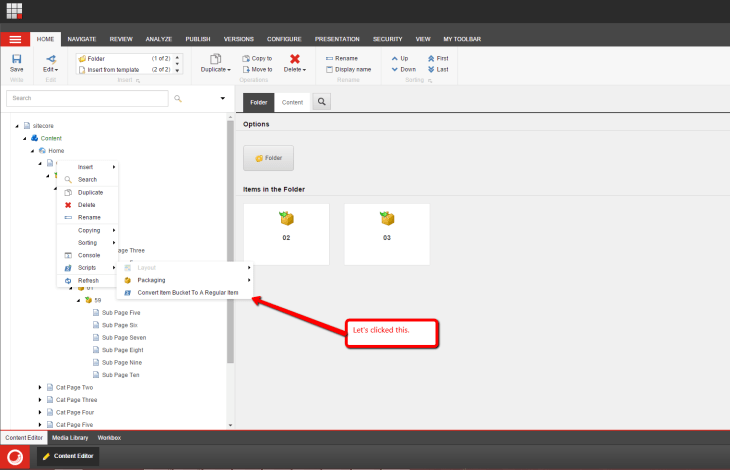Open the Sitecore launchpad grid icon
Screen dimensions: 730x470
tap(14, 11)
